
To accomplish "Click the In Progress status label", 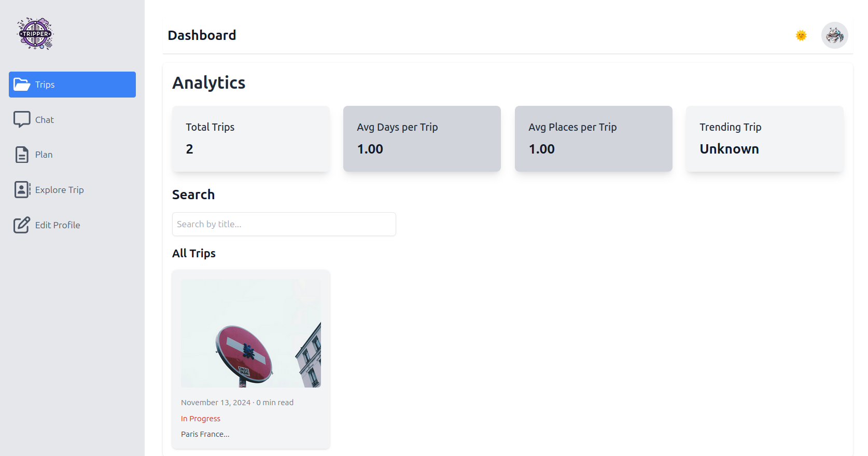I will (201, 419).
